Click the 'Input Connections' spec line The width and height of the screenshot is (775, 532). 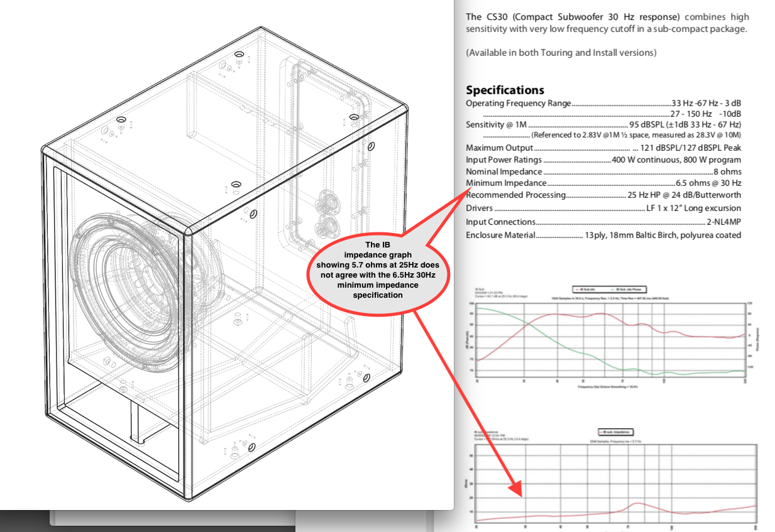click(603, 222)
